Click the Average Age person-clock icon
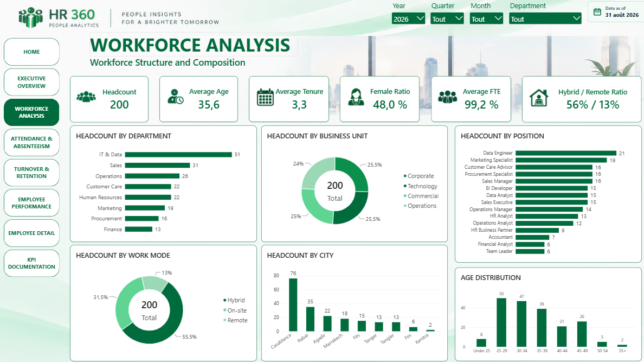The width and height of the screenshot is (644, 362). tap(176, 97)
